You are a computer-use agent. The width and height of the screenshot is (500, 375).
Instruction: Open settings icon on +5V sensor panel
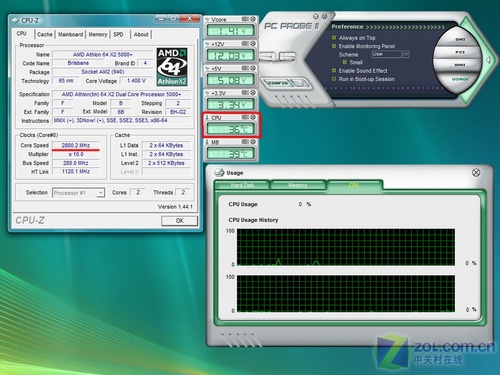(245, 68)
